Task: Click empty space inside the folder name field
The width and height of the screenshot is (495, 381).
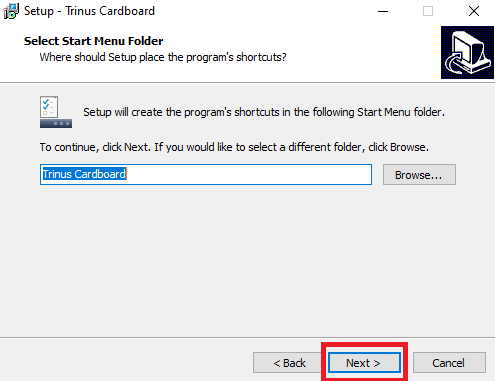Action: click(248, 174)
